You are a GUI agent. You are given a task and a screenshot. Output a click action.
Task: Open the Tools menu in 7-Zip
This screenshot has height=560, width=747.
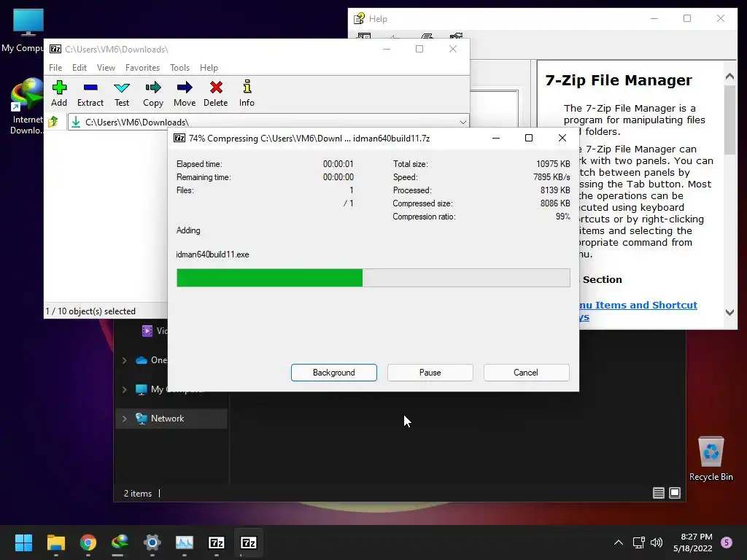(x=179, y=68)
